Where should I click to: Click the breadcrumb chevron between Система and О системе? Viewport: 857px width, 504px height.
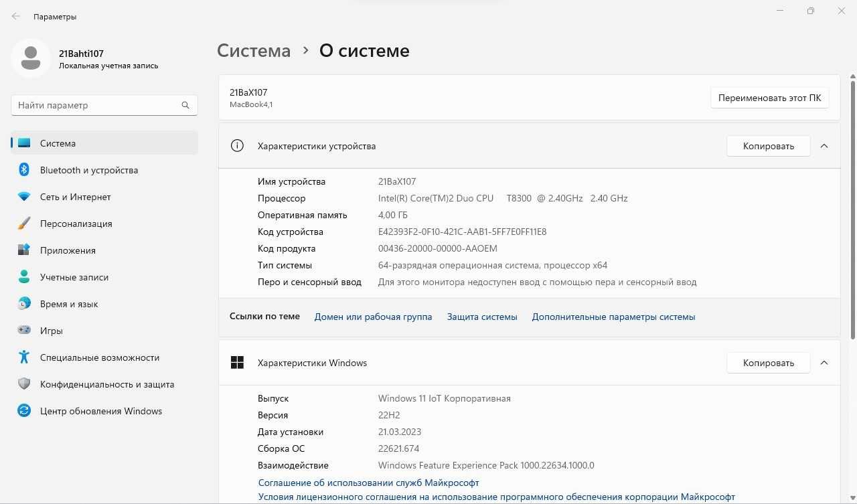(x=305, y=51)
